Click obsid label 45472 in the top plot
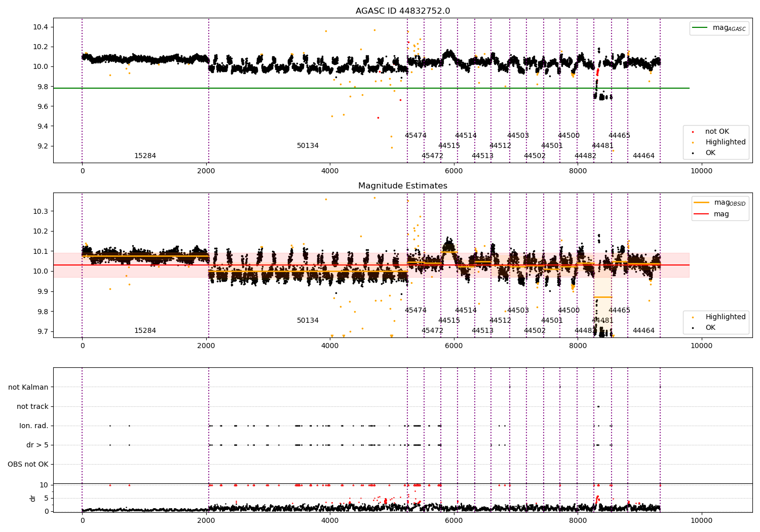Viewport: 760px width, 532px height. pos(432,156)
